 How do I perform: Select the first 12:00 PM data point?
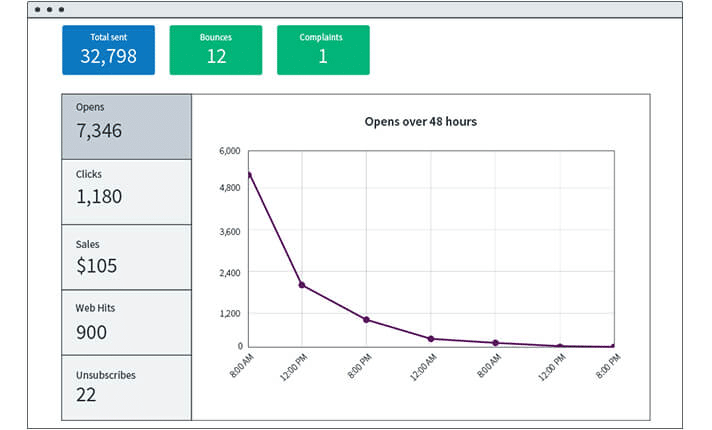pyautogui.click(x=301, y=285)
